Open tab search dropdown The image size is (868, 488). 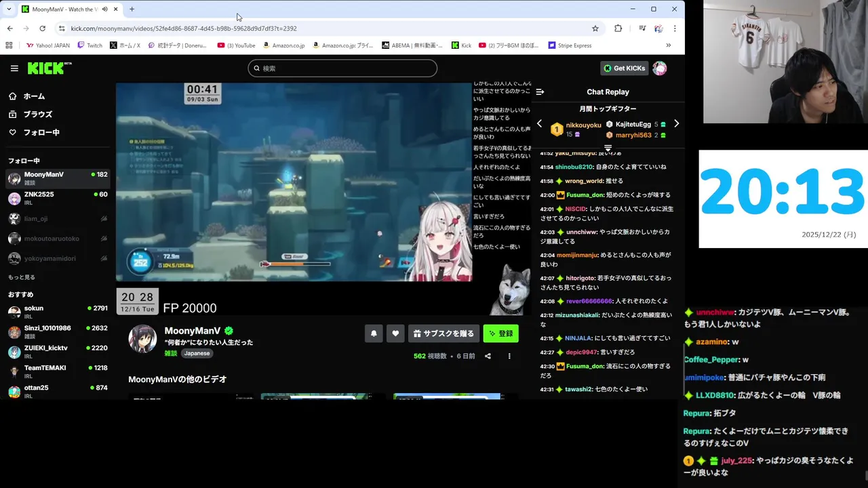pyautogui.click(x=9, y=9)
